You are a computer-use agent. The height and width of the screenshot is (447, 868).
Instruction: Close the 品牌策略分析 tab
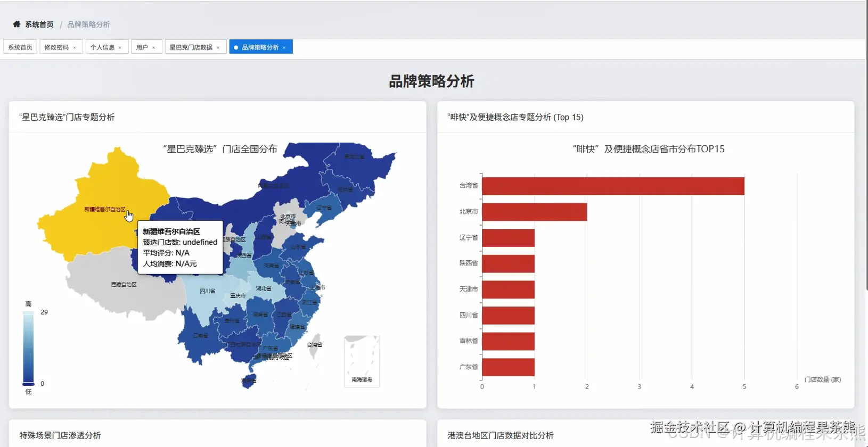[x=284, y=48]
